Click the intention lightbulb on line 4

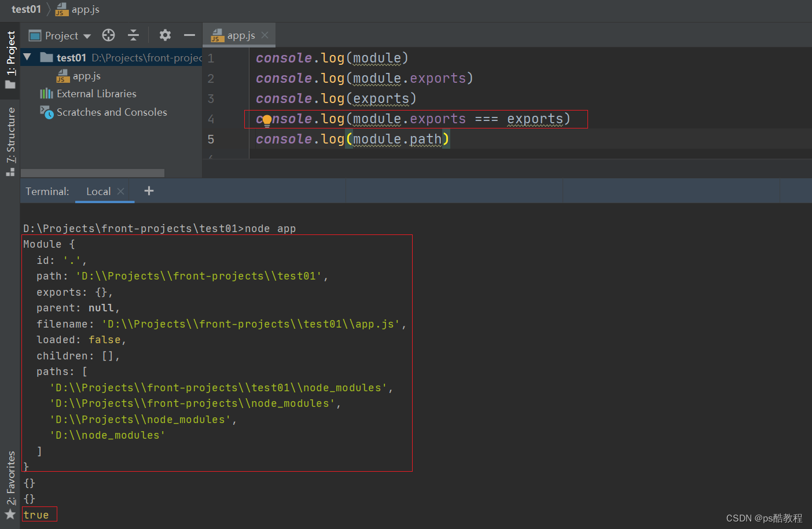coord(267,121)
